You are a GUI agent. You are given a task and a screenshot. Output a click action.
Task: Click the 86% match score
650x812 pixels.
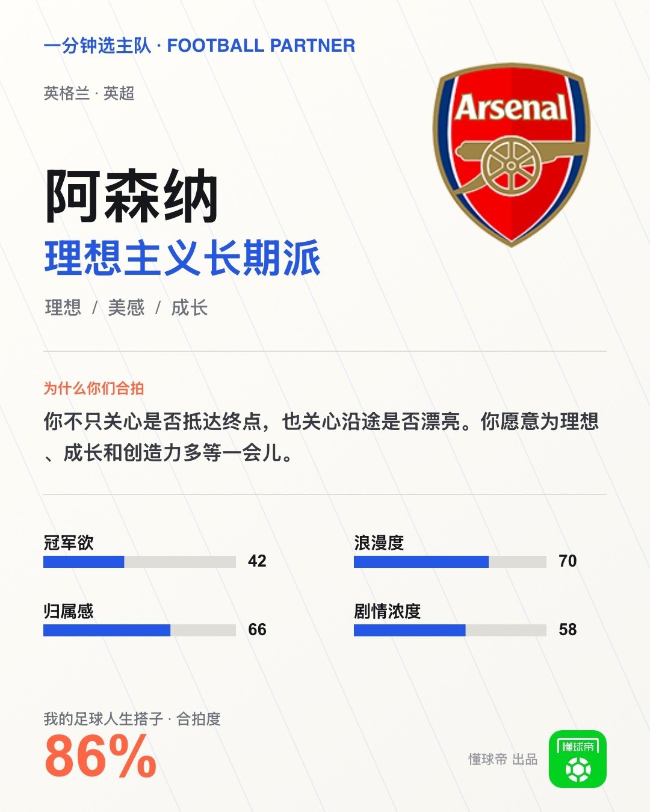[x=101, y=756]
